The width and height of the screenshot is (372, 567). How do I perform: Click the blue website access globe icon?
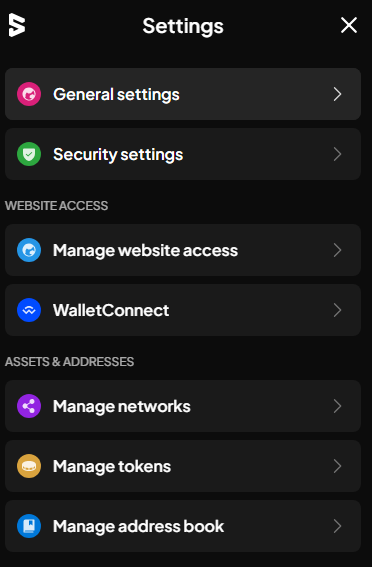point(29,250)
